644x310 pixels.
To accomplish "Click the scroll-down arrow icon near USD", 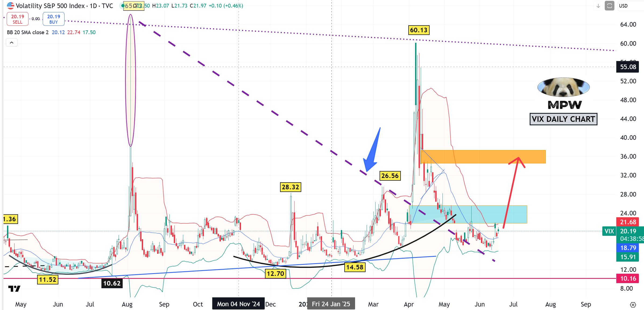I will tap(598, 6).
